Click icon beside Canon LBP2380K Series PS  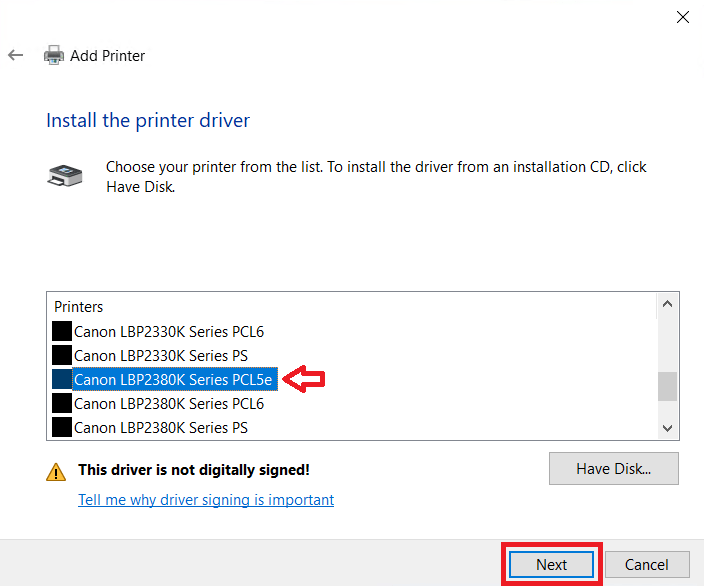[62, 427]
